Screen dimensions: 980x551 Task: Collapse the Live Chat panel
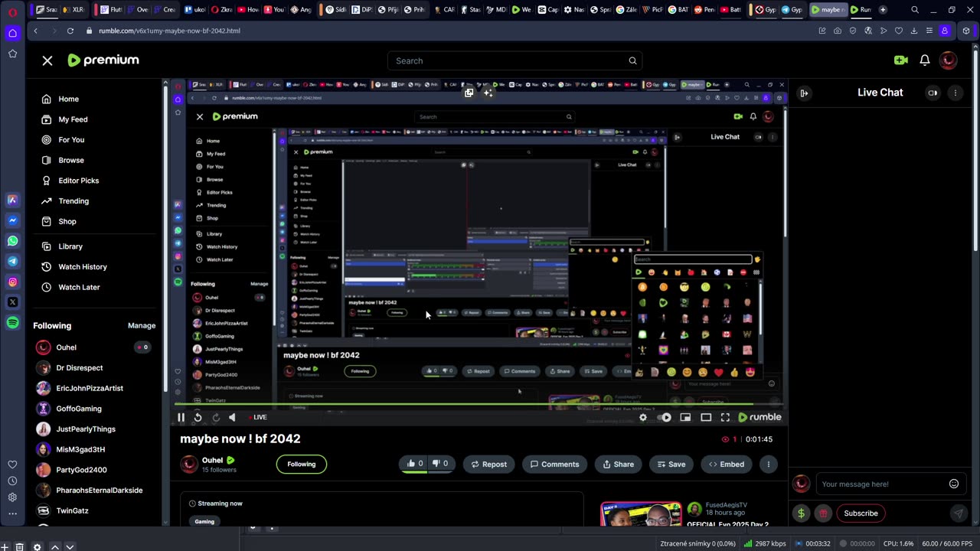pyautogui.click(x=804, y=93)
